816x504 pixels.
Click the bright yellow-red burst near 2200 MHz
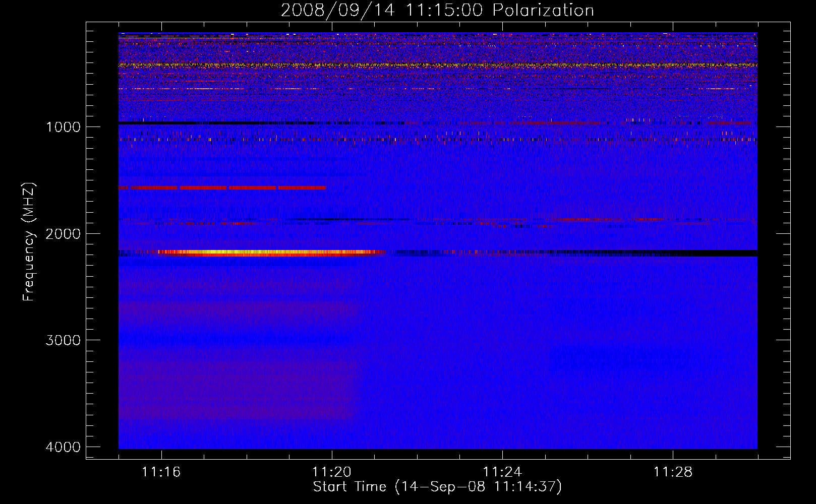point(270,253)
